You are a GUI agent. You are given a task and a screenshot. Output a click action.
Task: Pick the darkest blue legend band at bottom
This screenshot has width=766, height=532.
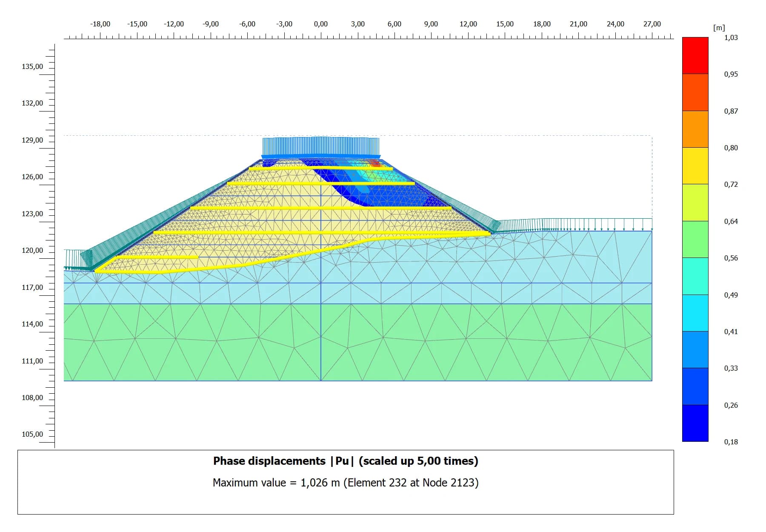(695, 423)
